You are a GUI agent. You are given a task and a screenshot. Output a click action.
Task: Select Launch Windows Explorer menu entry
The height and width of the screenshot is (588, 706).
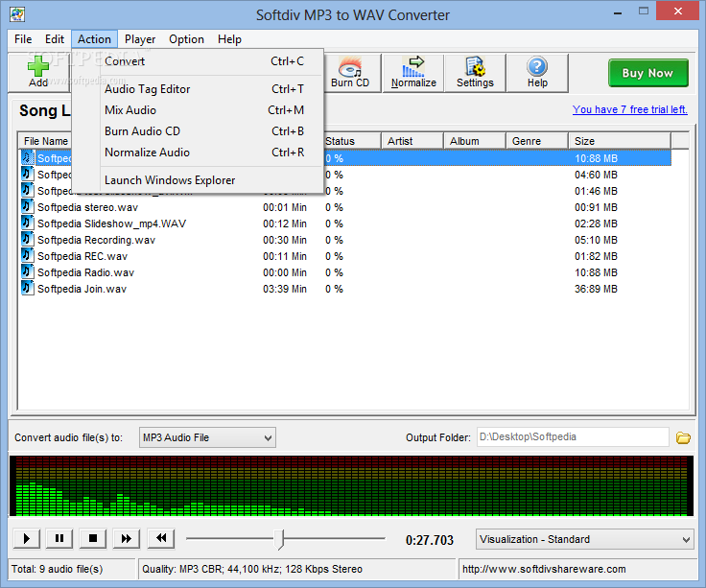pos(199,180)
